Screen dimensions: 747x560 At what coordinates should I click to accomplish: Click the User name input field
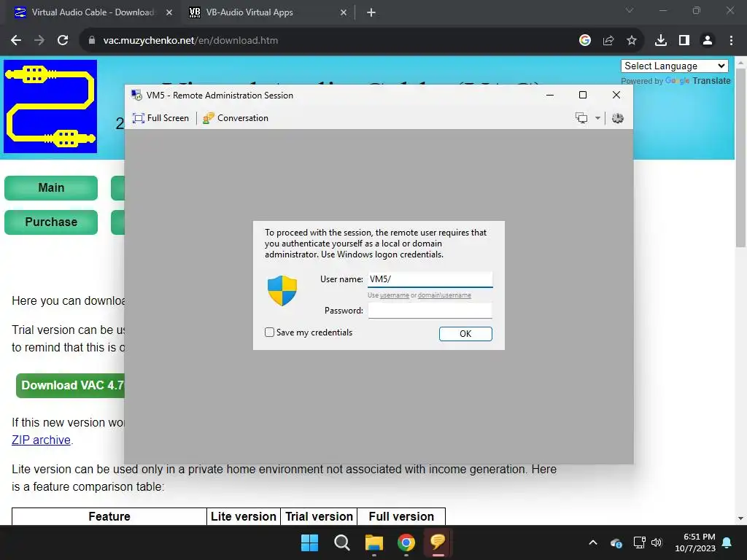click(430, 279)
